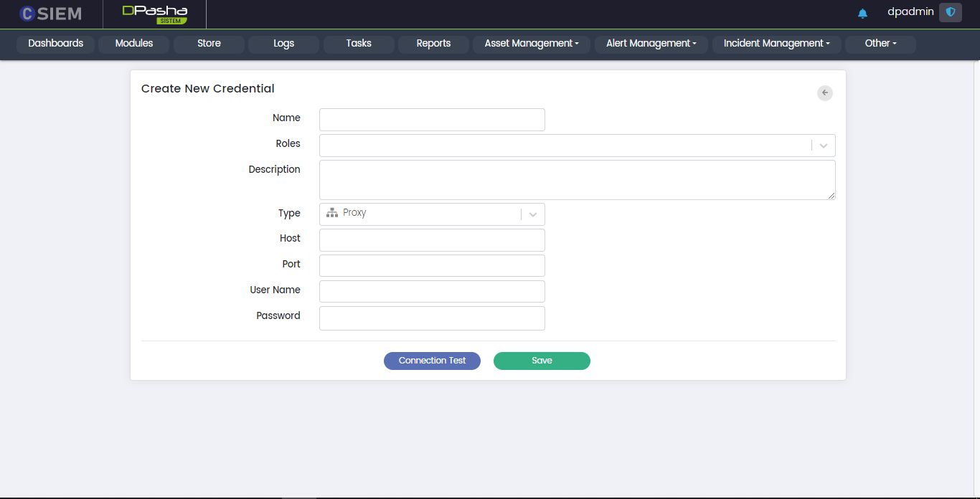Expand the Asset Management menu
980x499 pixels.
point(531,44)
